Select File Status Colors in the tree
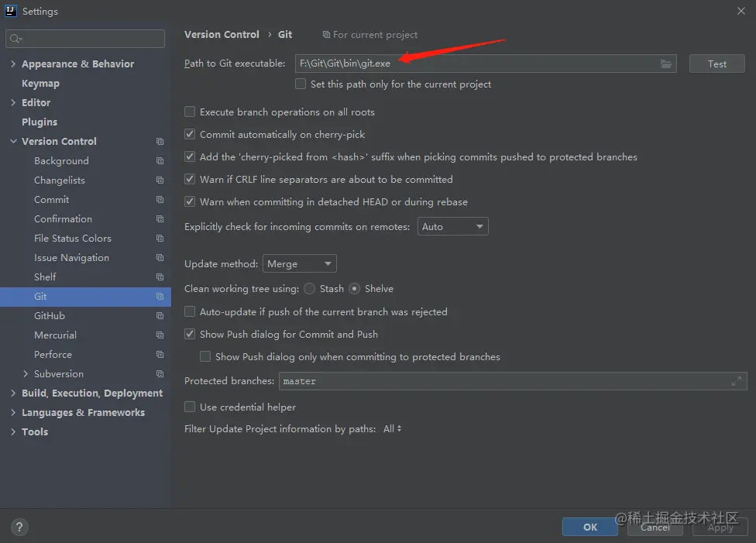 72,239
